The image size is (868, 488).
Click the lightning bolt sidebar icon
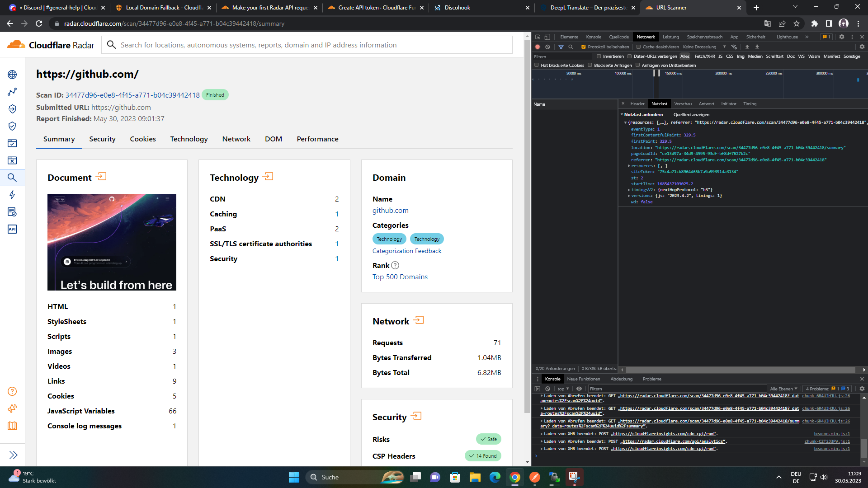coord(12,195)
